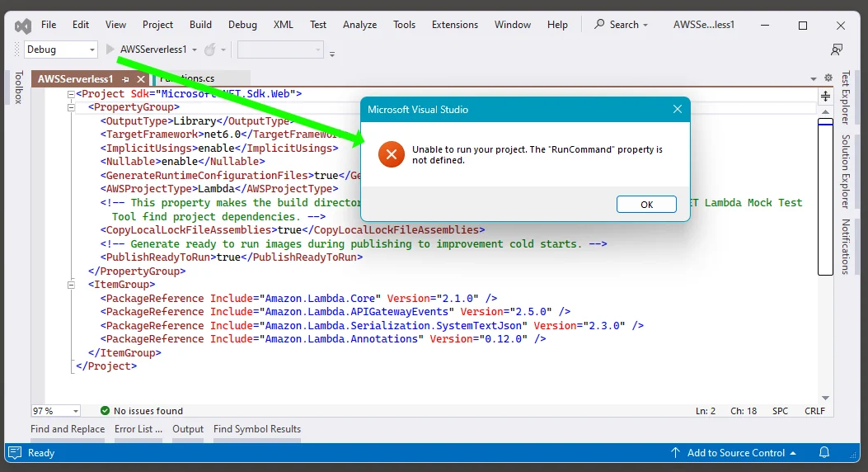Screen dimensions: 868x472
Task: Open the Test menu
Action: pyautogui.click(x=318, y=25)
